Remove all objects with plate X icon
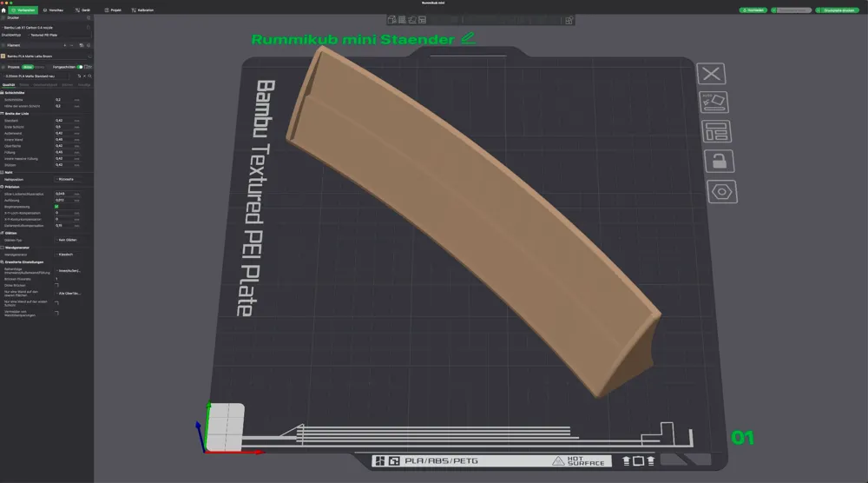Screen dimensions: 868x483 (713, 75)
